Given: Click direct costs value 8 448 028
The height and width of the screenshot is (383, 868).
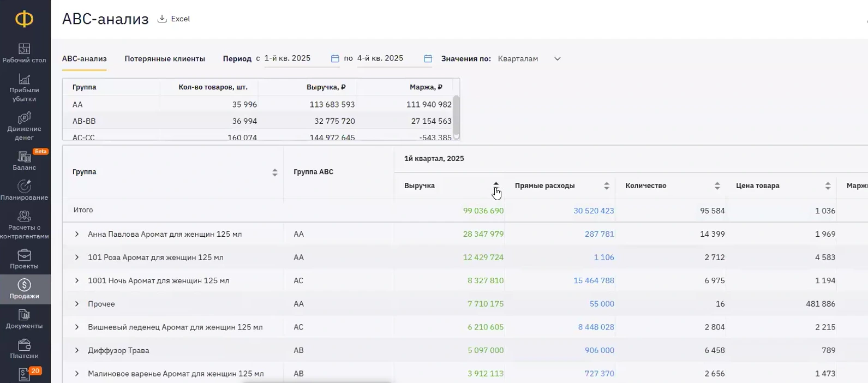Looking at the screenshot, I should pos(596,327).
